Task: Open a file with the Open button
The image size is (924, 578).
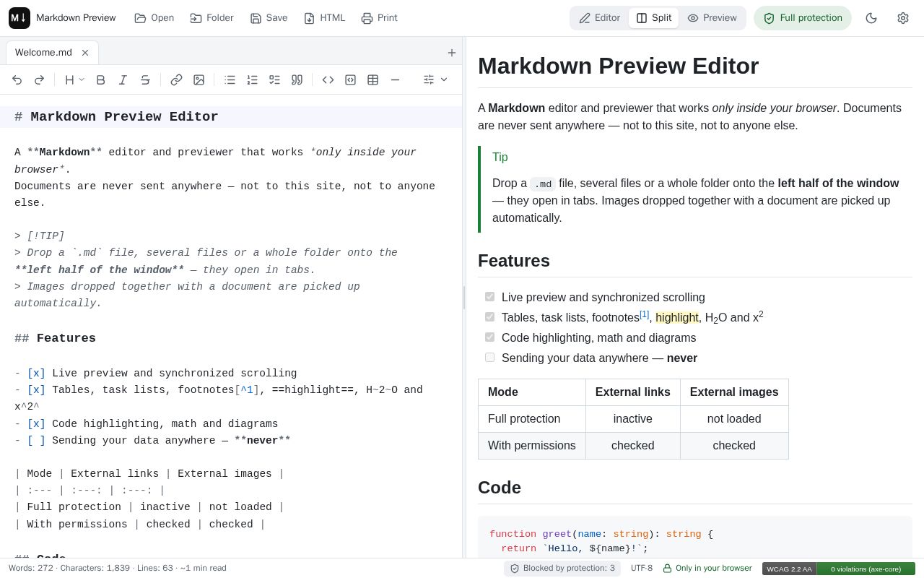Action: click(x=154, y=18)
